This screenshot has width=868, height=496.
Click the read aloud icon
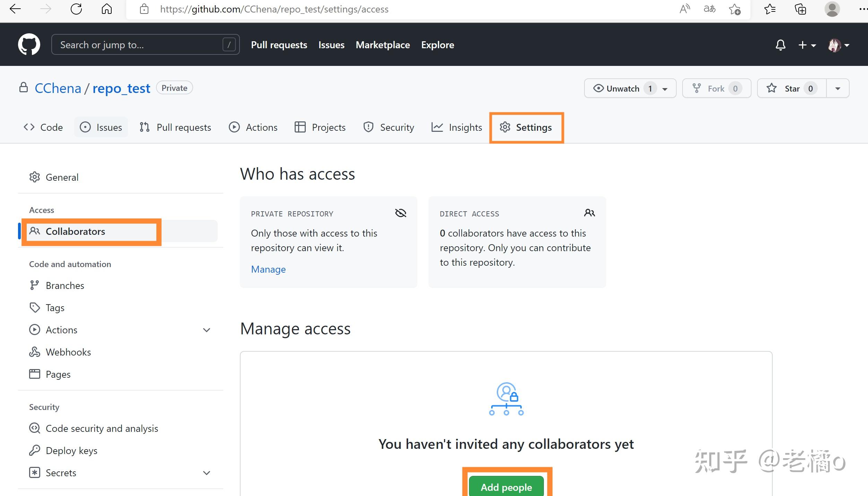point(685,9)
